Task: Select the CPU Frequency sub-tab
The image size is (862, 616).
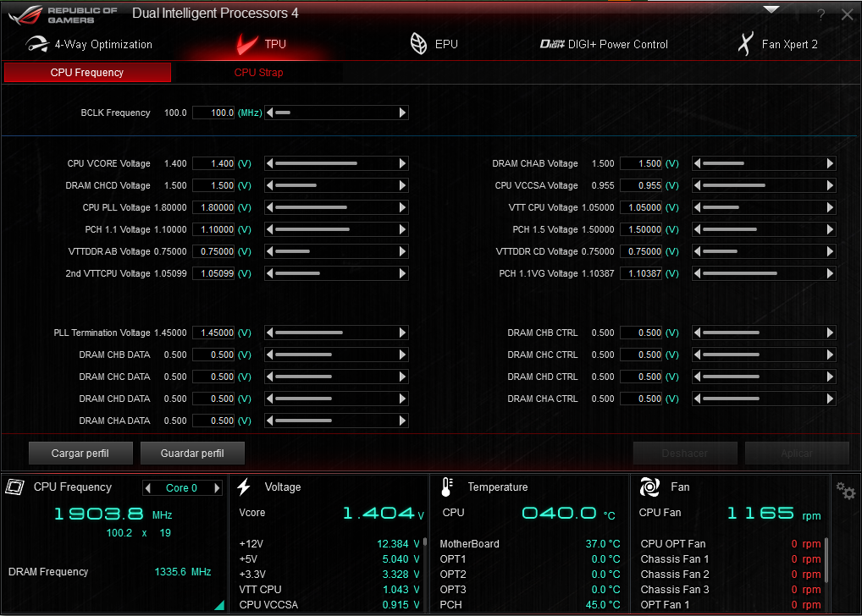Action: point(87,73)
